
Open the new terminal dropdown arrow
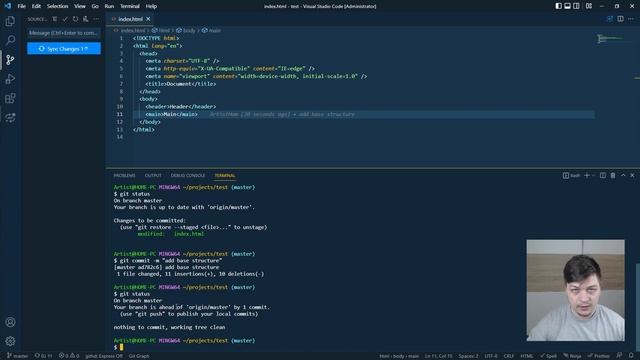pos(593,176)
